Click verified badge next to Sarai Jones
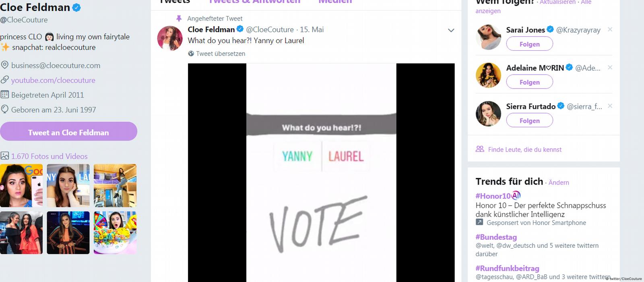The width and height of the screenshot is (644, 282). click(x=550, y=29)
